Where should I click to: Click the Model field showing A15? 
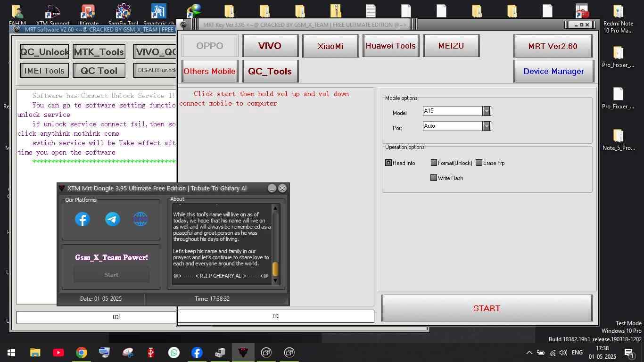pyautogui.click(x=453, y=111)
